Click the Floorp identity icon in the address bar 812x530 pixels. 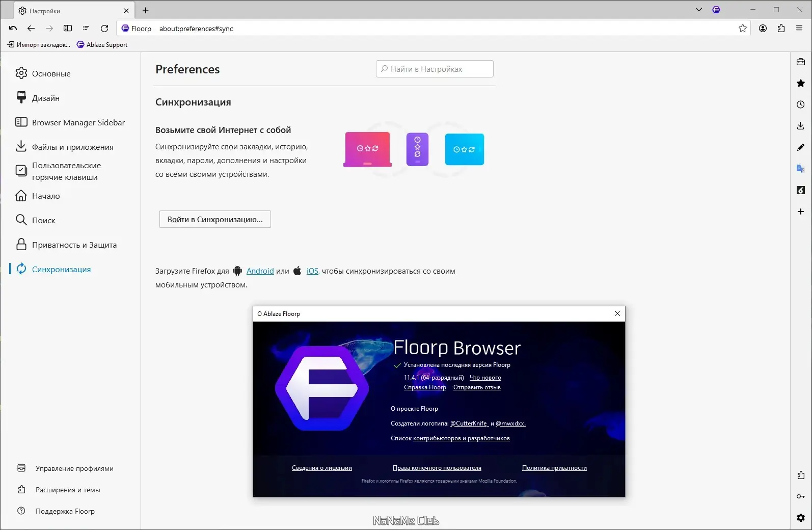coord(125,29)
